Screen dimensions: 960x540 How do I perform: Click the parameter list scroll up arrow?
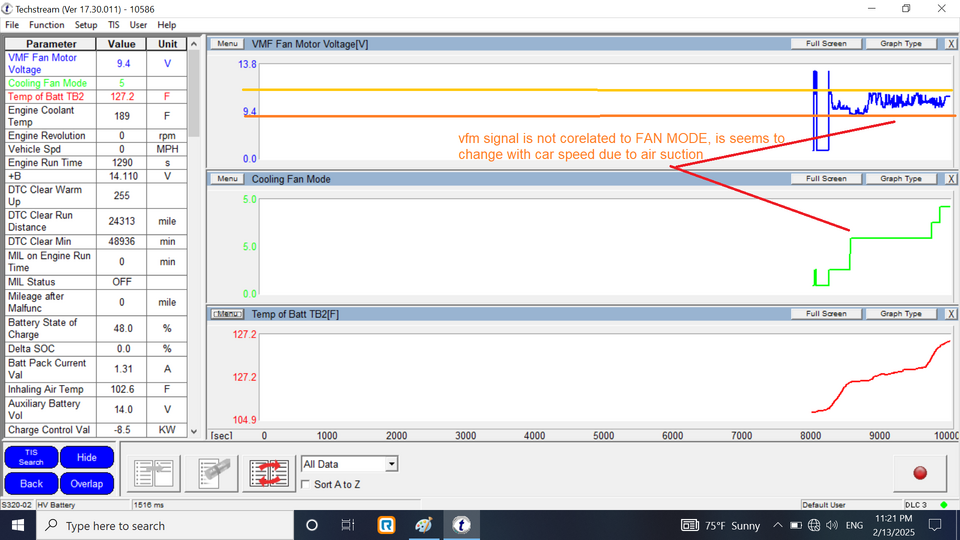pos(194,43)
